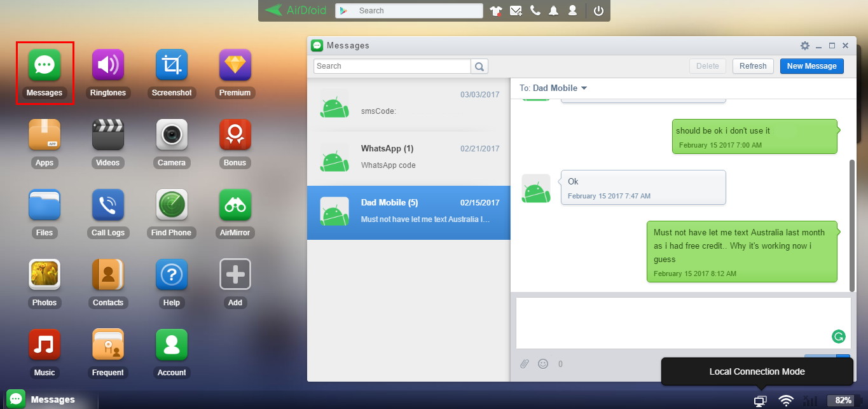Click the phone call icon in top bar
This screenshot has height=409, width=868.
coord(535,11)
